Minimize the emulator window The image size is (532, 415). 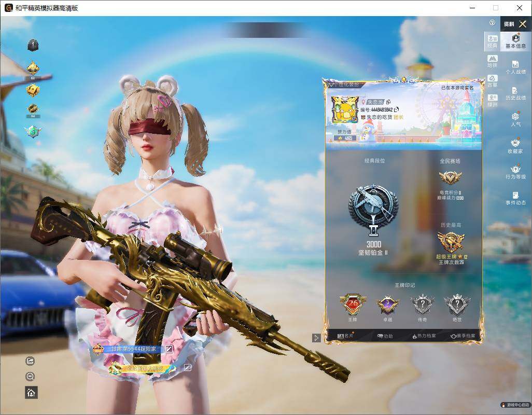pyautogui.click(x=472, y=8)
